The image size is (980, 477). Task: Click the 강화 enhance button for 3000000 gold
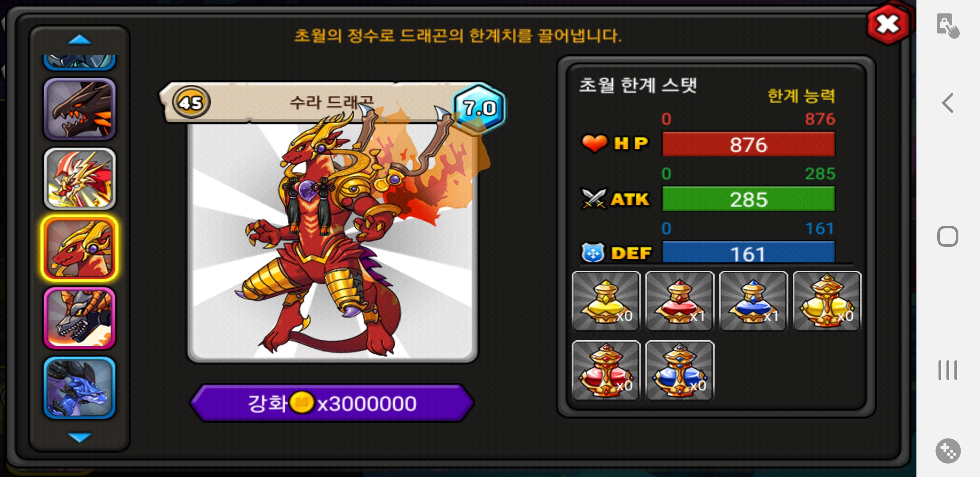[x=332, y=403]
